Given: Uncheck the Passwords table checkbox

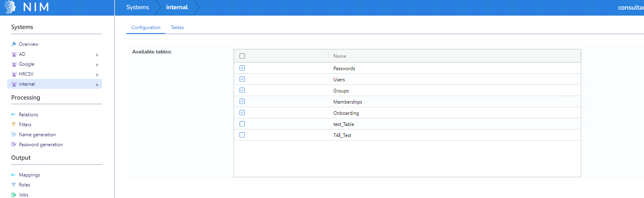Looking at the screenshot, I should [x=242, y=68].
